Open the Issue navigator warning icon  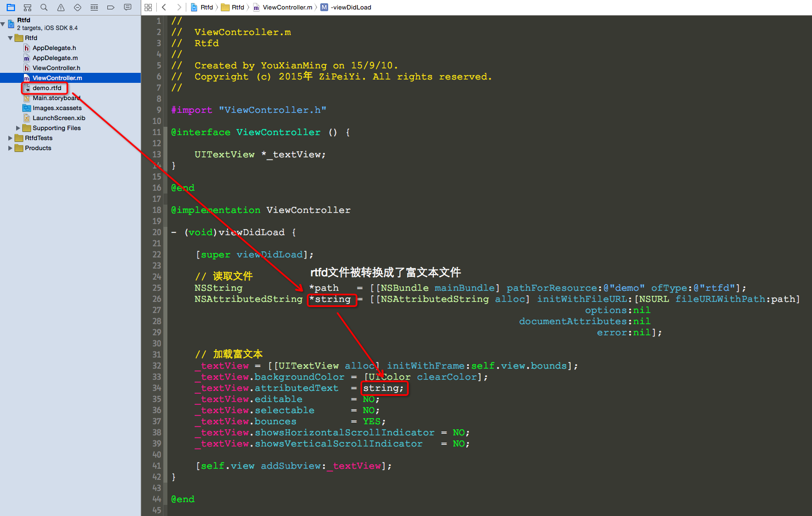click(61, 7)
